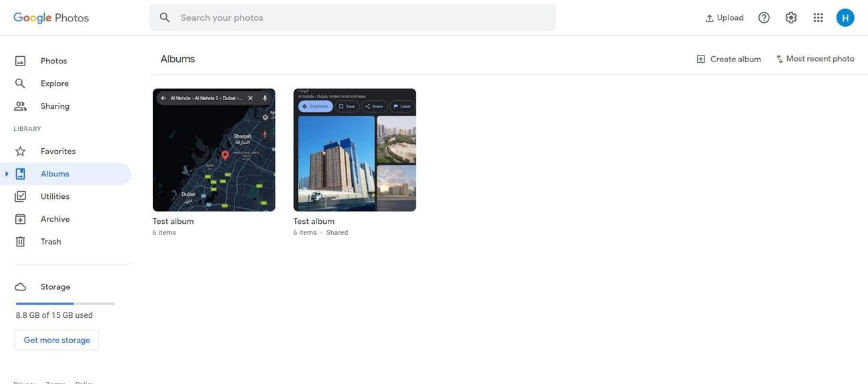Image resolution: width=868 pixels, height=384 pixels.
Task: Expand the arrow beside Albums in sidebar
Action: tap(7, 174)
